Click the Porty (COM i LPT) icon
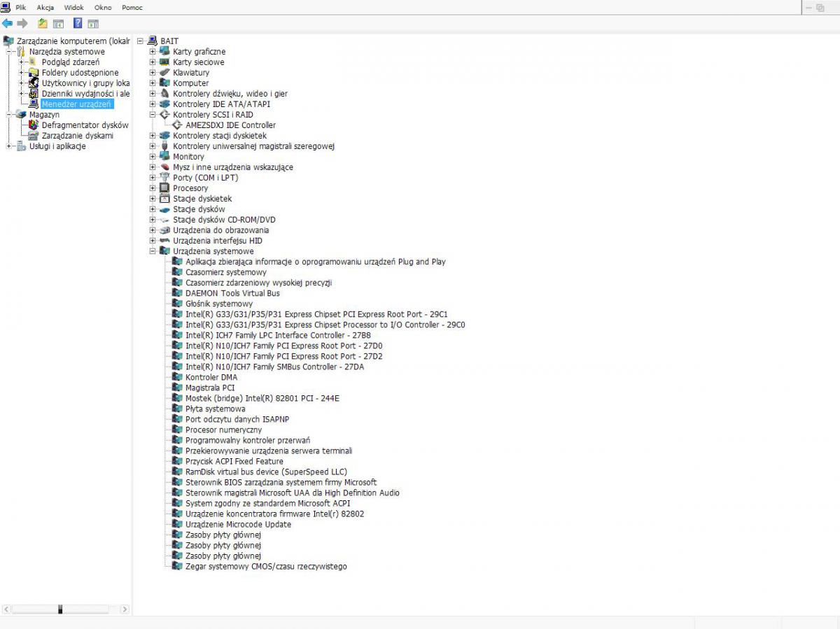The height and width of the screenshot is (629, 840). pyautogui.click(x=164, y=177)
